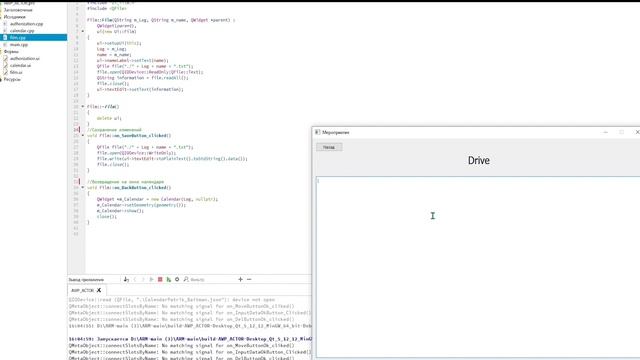Image resolution: width=640 pixels, height=360 pixels.
Task: Click the 'delete ui;' line in editor
Action: coord(109,118)
